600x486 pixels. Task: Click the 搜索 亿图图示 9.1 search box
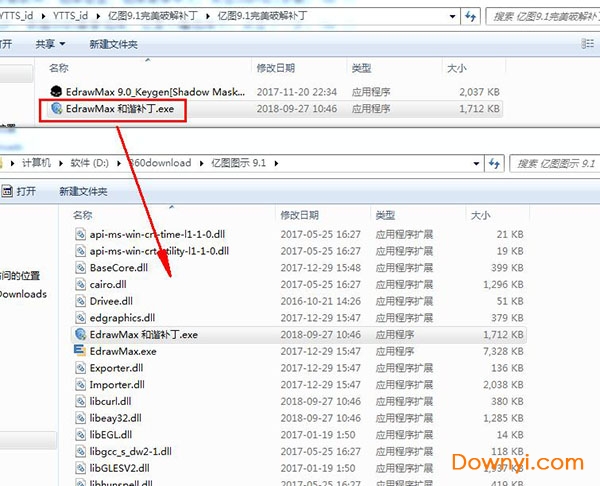(555, 164)
